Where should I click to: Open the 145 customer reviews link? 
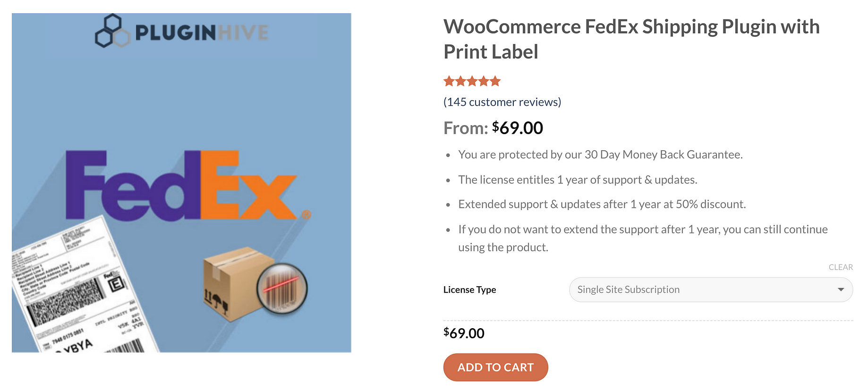point(502,102)
